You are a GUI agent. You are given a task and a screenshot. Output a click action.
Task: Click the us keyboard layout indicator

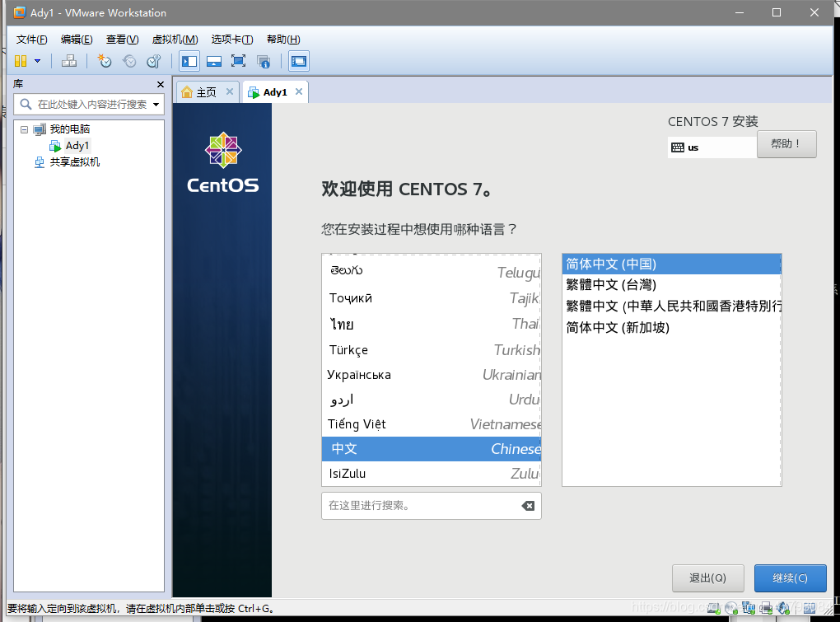(x=712, y=147)
